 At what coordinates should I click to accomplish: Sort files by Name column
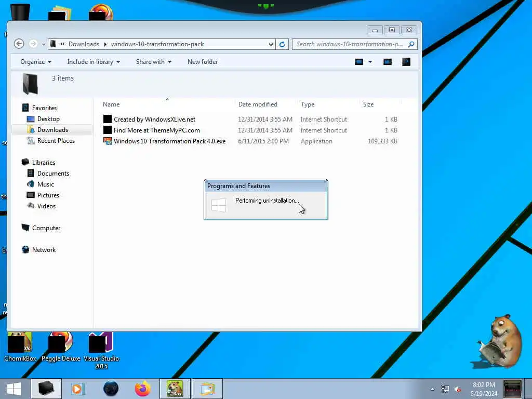(111, 104)
